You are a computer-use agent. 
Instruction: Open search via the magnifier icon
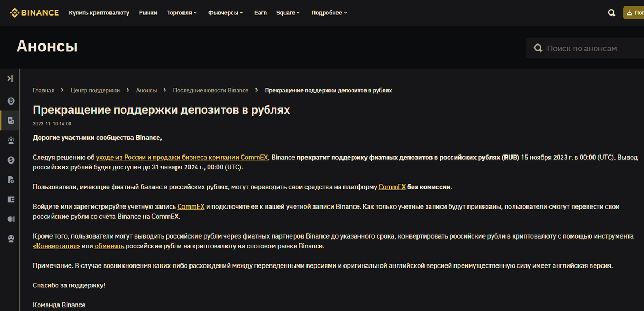point(611,12)
